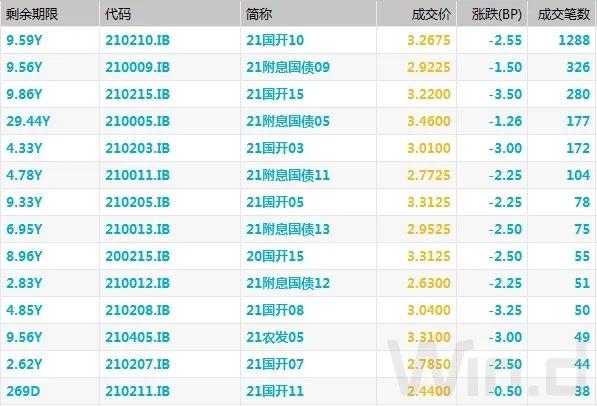
Task: Click the remaining term 269D
Action: (x=23, y=392)
